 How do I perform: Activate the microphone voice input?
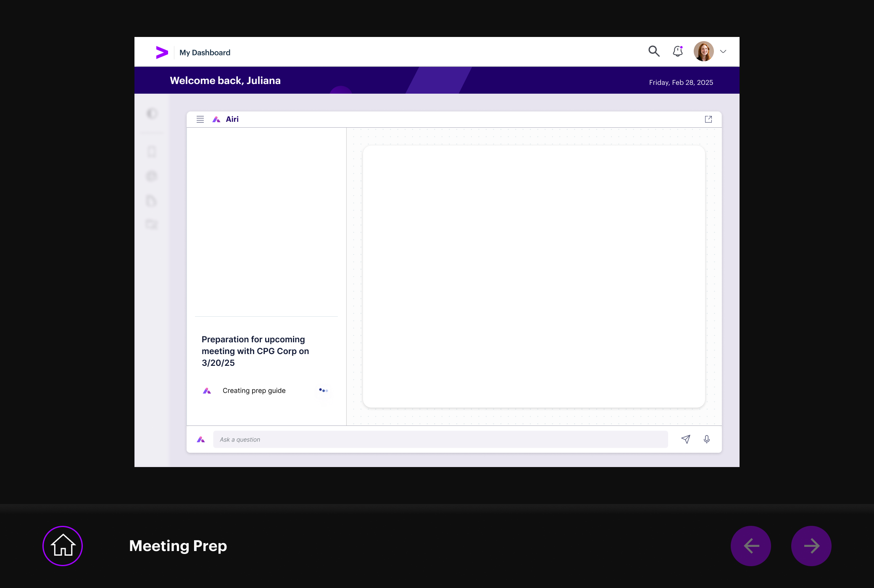click(707, 439)
